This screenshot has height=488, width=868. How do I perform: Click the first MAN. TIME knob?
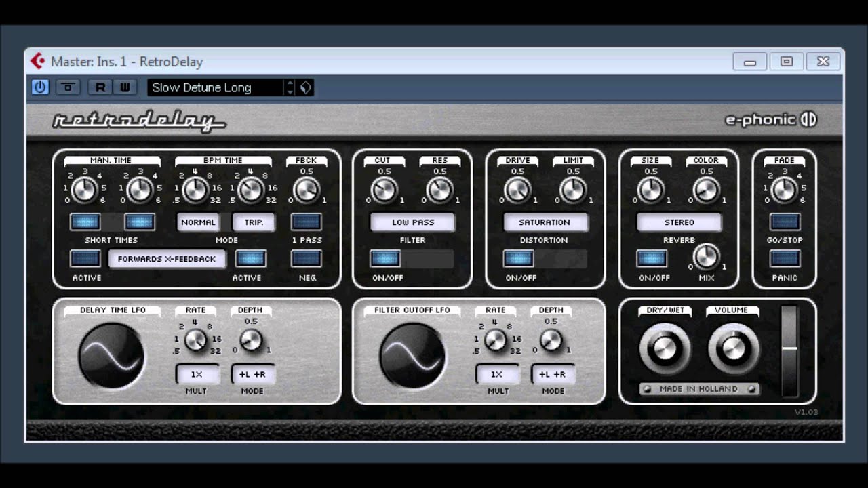[x=85, y=190]
